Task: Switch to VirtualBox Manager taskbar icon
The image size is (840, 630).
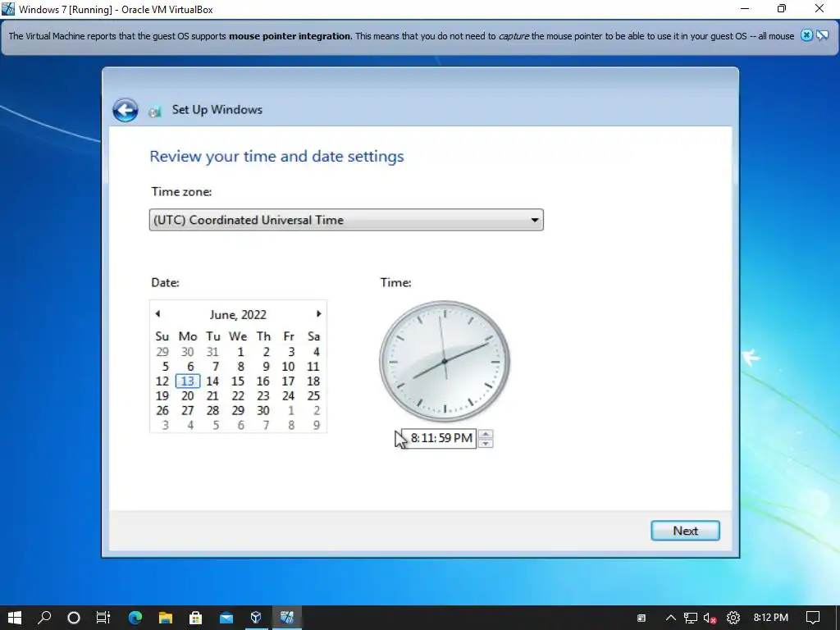Action: 256,618
